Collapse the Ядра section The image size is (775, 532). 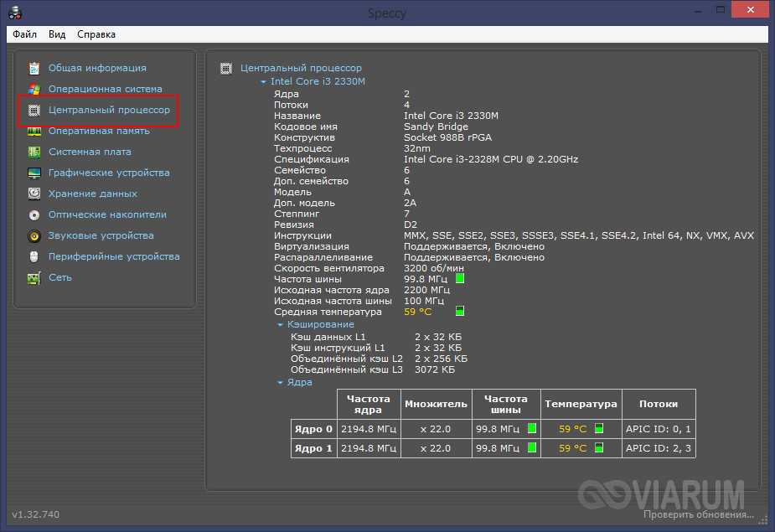coord(280,382)
